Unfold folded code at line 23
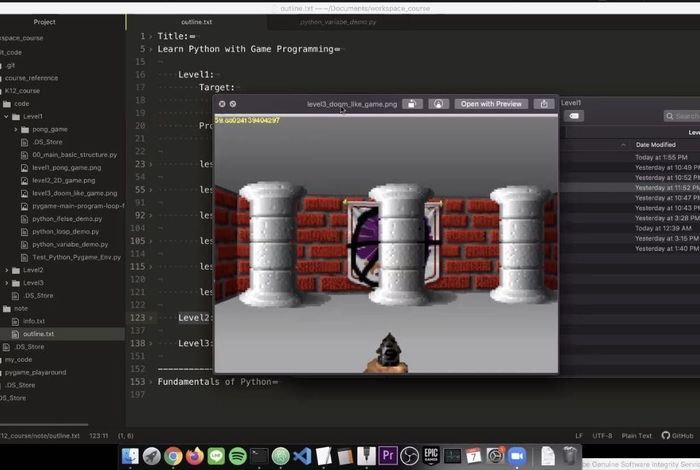The image size is (700, 470). (151, 164)
